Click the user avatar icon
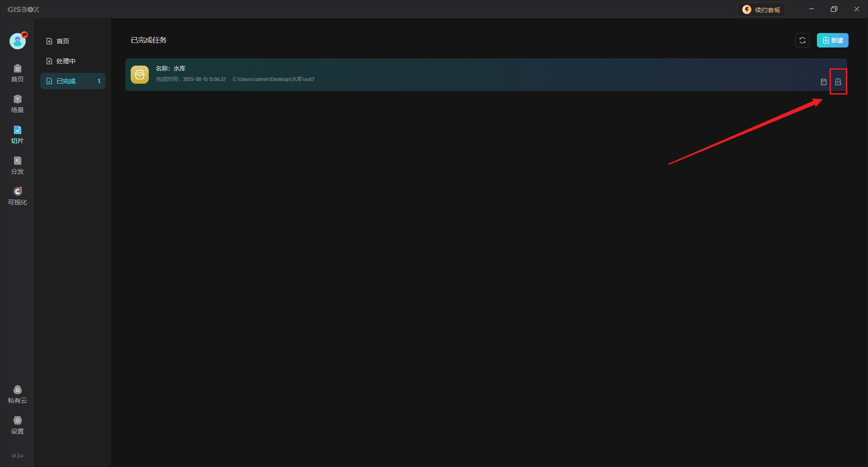The width and height of the screenshot is (868, 467). (18, 41)
